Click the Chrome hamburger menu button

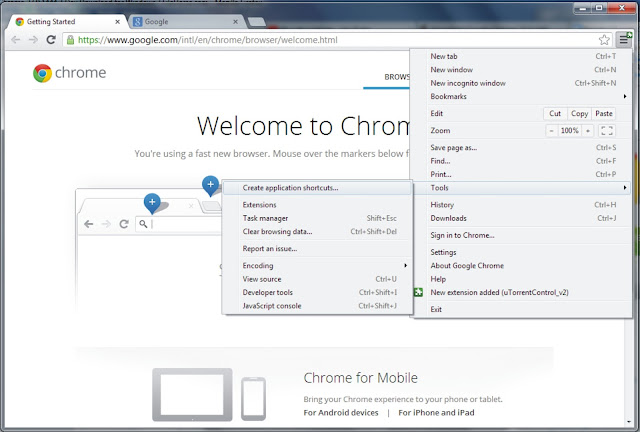pyautogui.click(x=624, y=40)
